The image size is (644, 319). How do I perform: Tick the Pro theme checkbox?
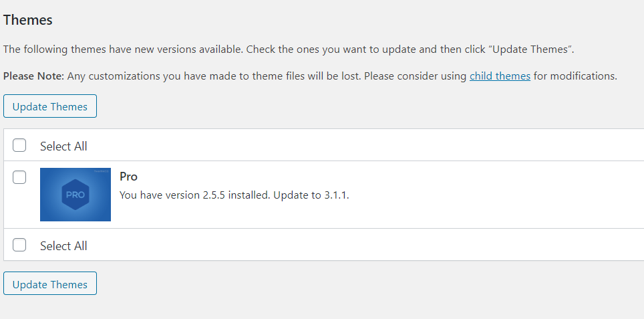click(19, 177)
